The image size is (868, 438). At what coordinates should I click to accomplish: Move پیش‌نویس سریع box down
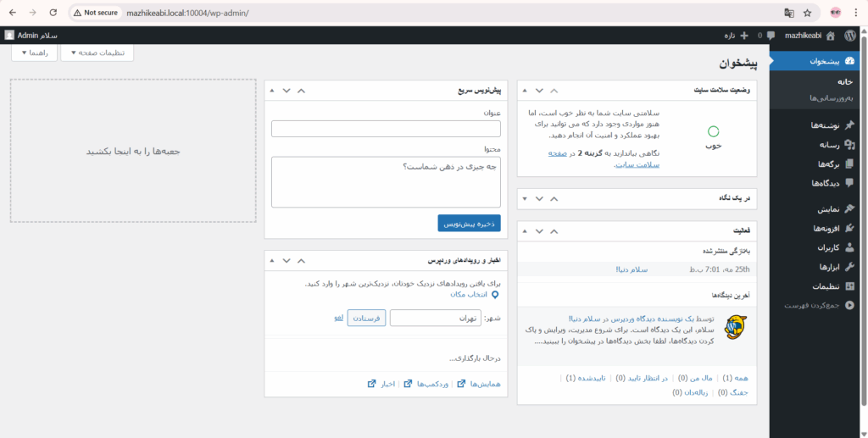(x=287, y=90)
